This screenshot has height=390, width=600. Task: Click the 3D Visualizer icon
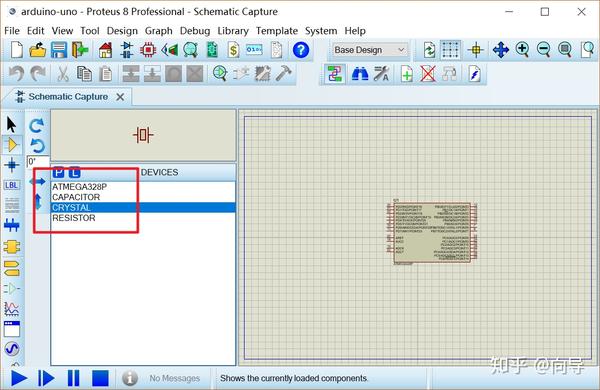(x=170, y=50)
